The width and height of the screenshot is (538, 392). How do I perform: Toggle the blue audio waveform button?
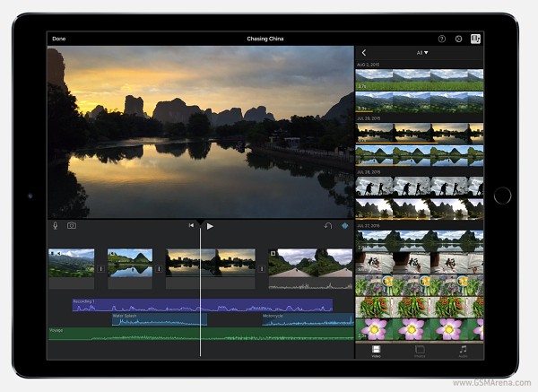click(344, 225)
